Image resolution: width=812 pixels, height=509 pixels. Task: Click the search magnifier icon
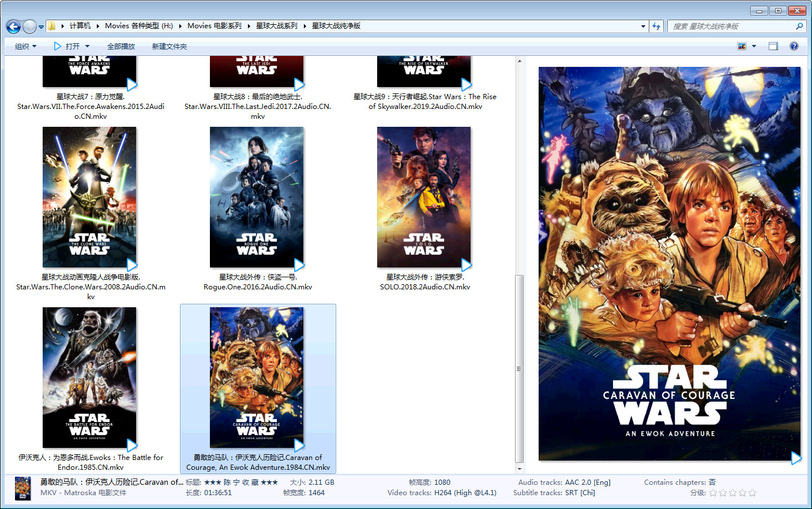coord(799,27)
